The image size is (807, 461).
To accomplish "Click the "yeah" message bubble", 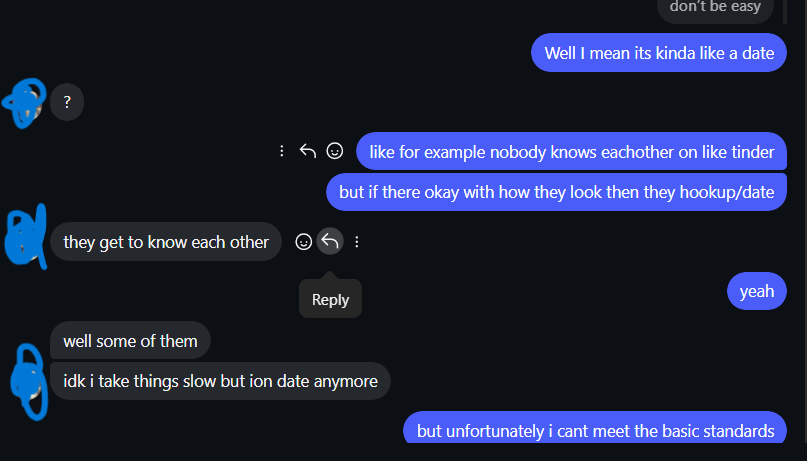I will point(756,291).
